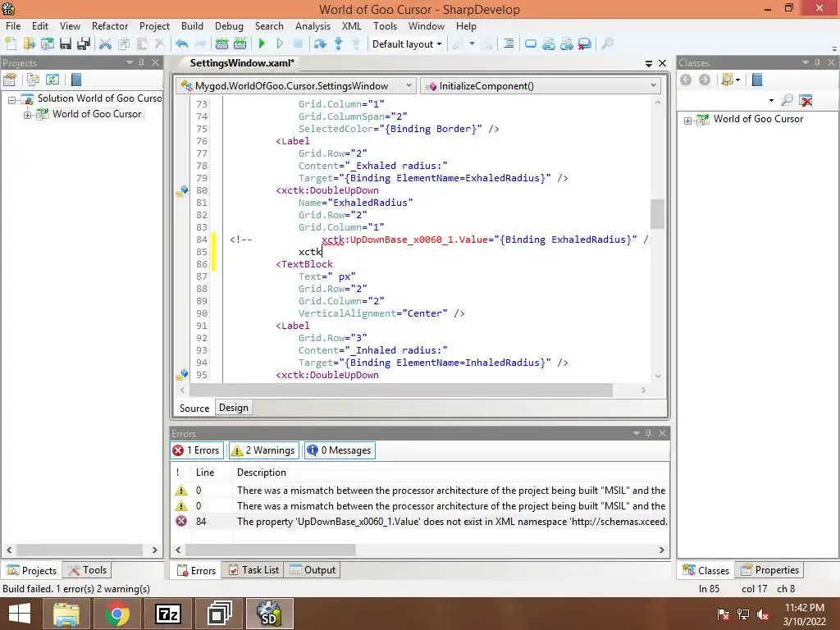Open the Default layout dropdown

(407, 44)
